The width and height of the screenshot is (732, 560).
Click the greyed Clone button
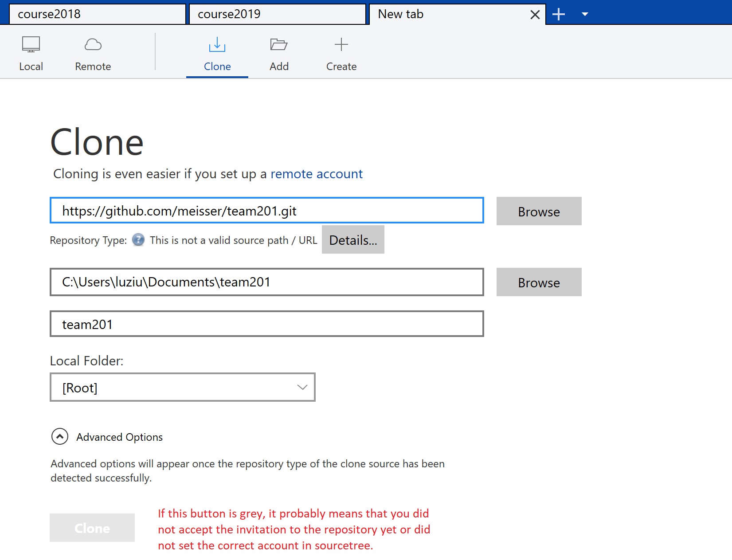92,528
